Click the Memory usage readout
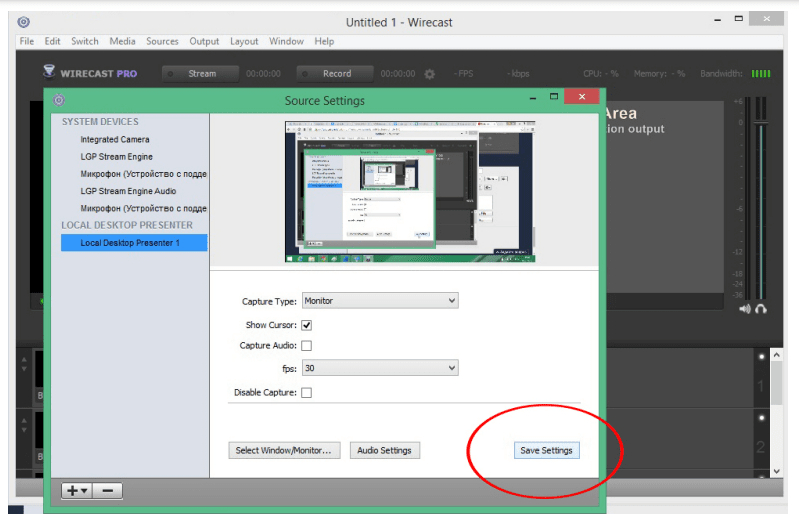 coord(659,74)
